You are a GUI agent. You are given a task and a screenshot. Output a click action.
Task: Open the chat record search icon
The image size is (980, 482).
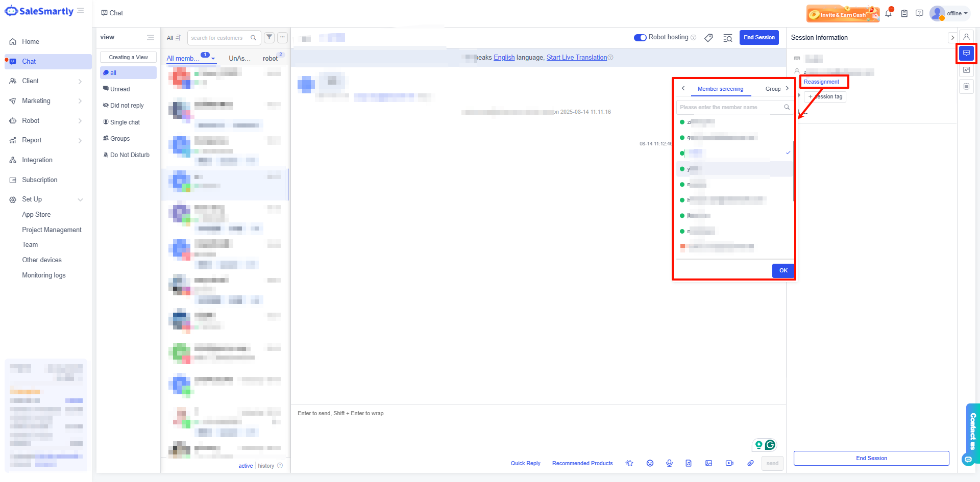(x=728, y=38)
